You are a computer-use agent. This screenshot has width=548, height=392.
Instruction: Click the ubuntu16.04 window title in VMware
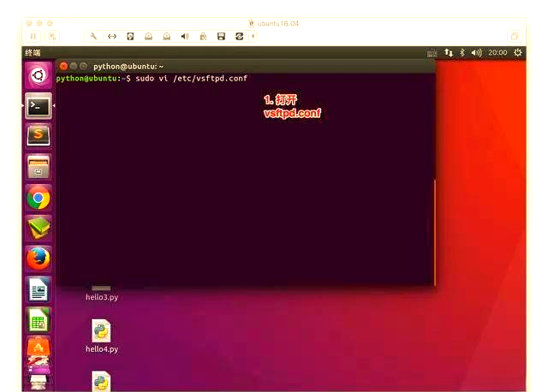277,23
